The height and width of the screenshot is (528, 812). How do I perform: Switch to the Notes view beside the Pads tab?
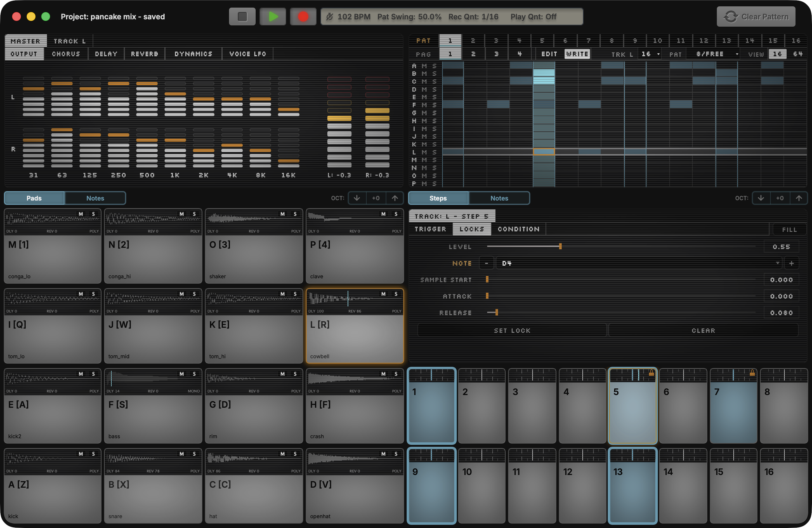[x=95, y=198]
